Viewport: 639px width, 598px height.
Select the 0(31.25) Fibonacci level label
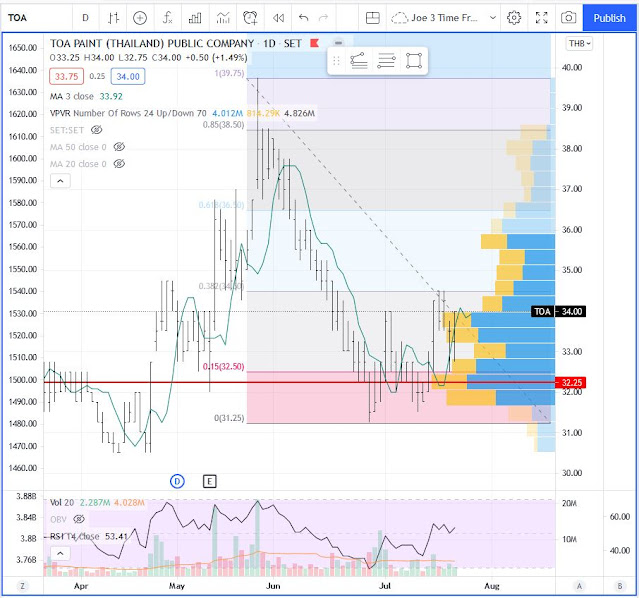(x=229, y=418)
